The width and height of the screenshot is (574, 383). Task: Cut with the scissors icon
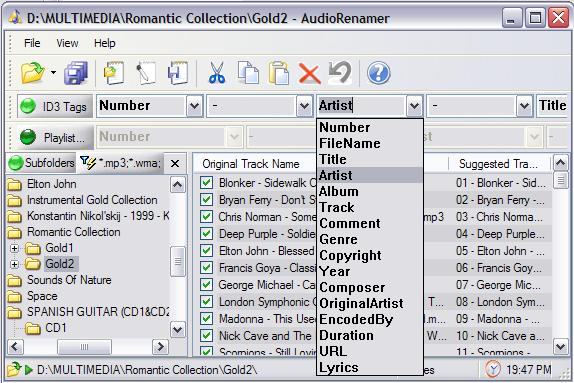[216, 73]
